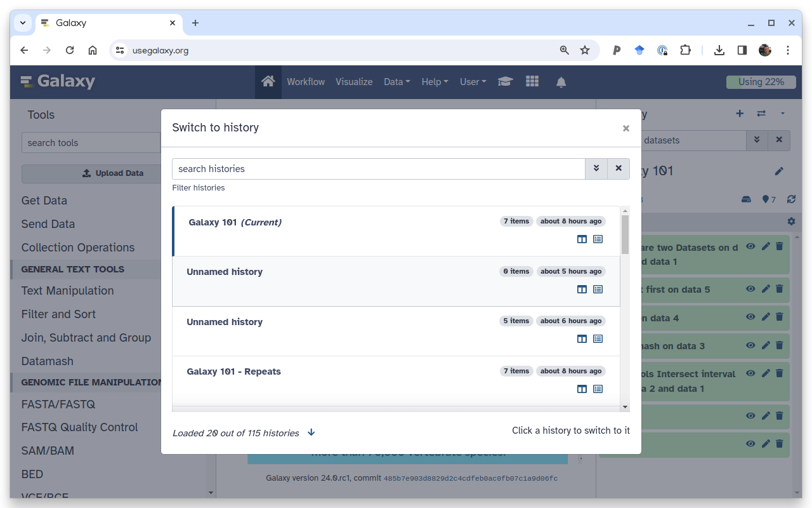Open the Visualize menu item
Image resolution: width=812 pixels, height=508 pixels.
[x=354, y=82]
